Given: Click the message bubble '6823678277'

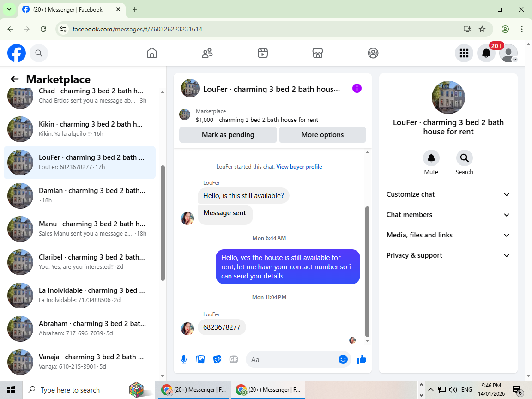Looking at the screenshot, I should coord(222,327).
